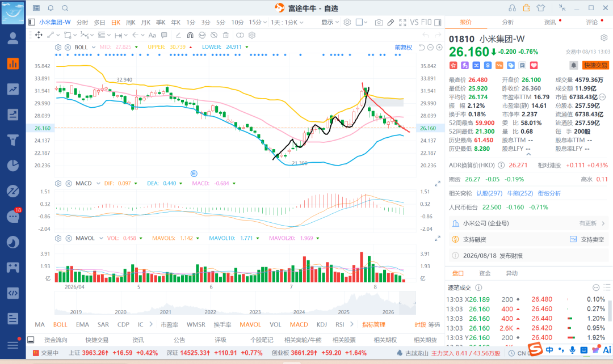This screenshot has width=613, height=364.
Task: Toggle the BOLL indicator settings gear
Action: [x=58, y=47]
